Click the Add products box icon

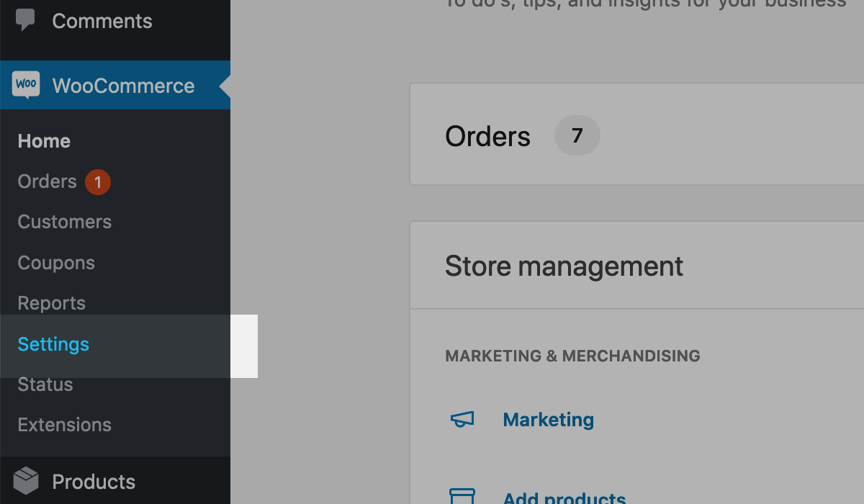click(462, 497)
